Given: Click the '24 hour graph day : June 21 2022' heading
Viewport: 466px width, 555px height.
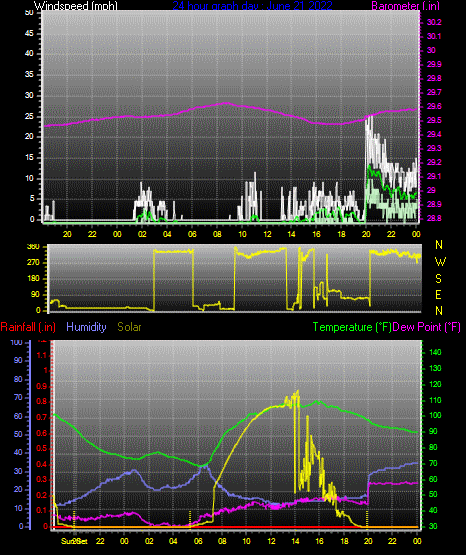Looking at the screenshot, I should click(252, 5).
